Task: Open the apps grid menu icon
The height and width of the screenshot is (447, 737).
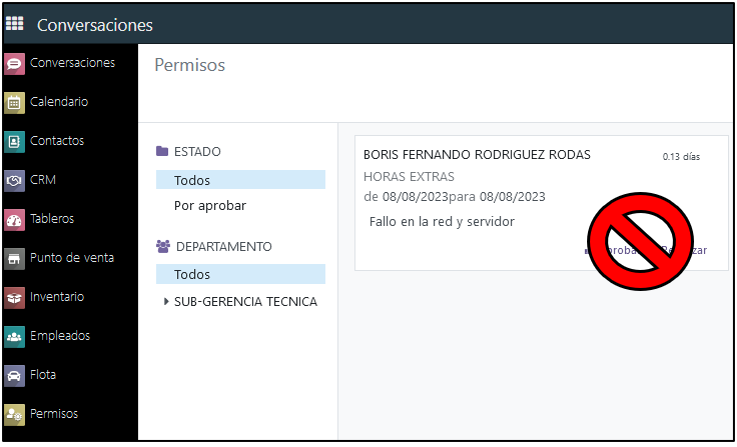Action: (14, 23)
